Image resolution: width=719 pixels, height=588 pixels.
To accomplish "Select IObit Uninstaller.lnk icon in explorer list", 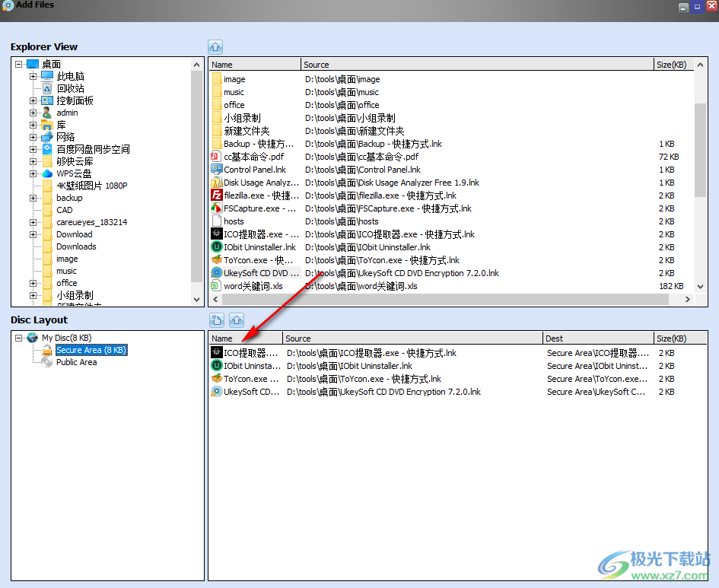I will coord(216,247).
